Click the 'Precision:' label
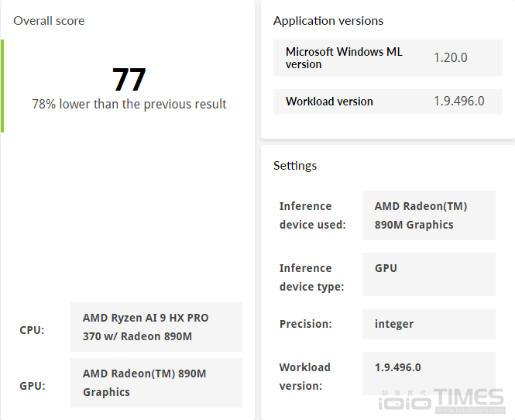 [x=305, y=324]
